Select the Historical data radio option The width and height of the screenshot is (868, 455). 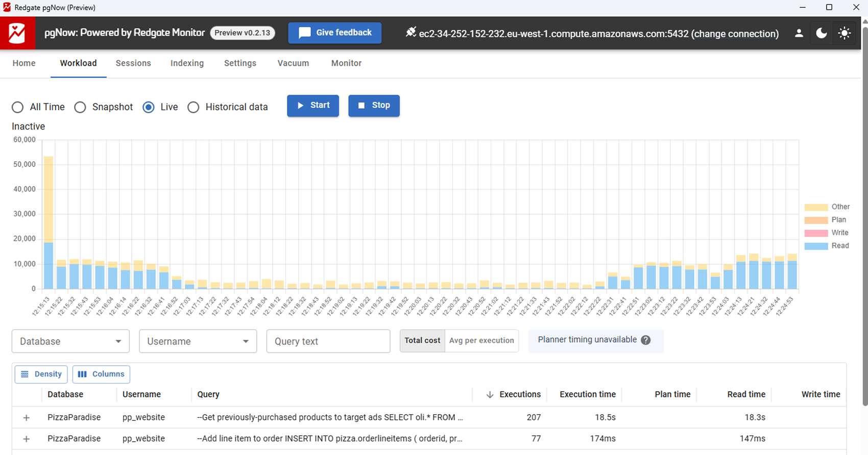(194, 107)
